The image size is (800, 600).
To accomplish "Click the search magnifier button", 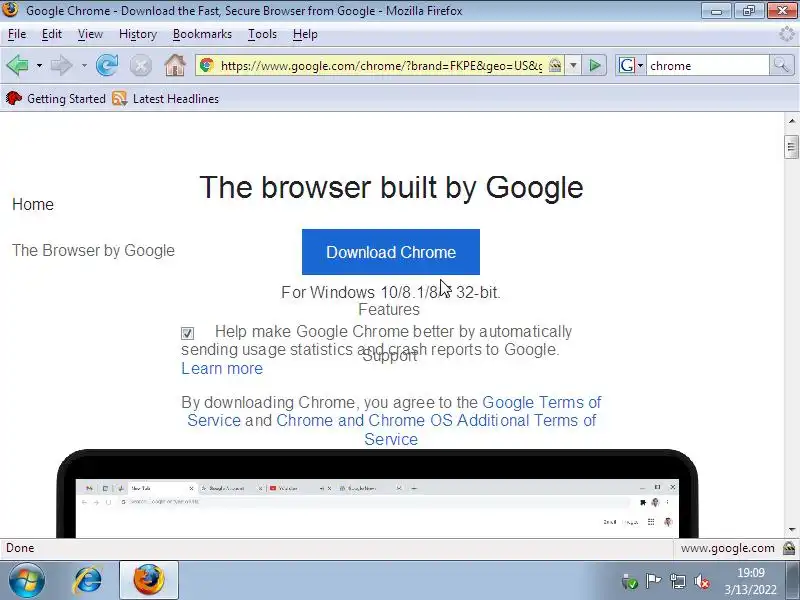I will coord(781,65).
